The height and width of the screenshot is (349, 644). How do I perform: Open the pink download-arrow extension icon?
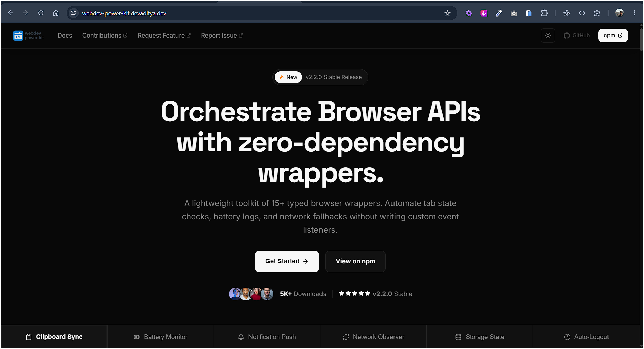(484, 13)
